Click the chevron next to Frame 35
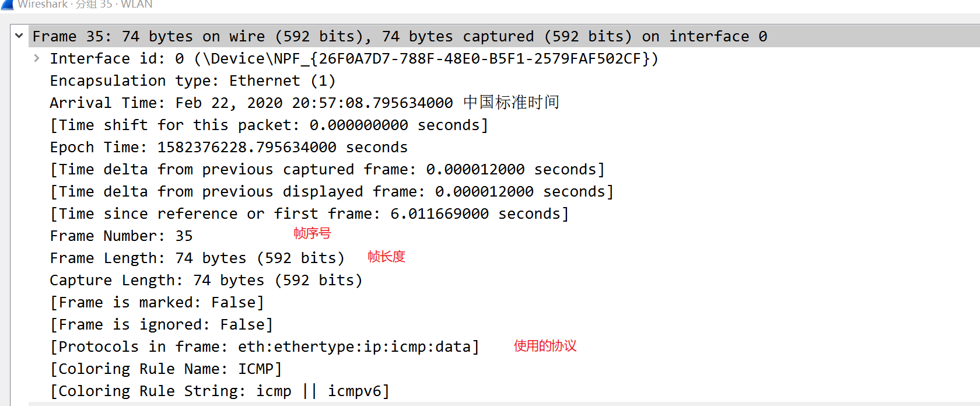Image resolution: width=980 pixels, height=406 pixels. (19, 36)
